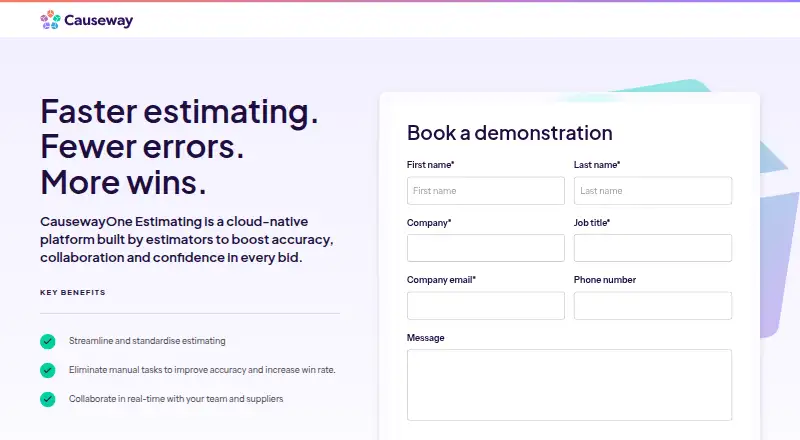Image resolution: width=800 pixels, height=440 pixels.
Task: Click the 'Message' label
Action: tap(426, 338)
